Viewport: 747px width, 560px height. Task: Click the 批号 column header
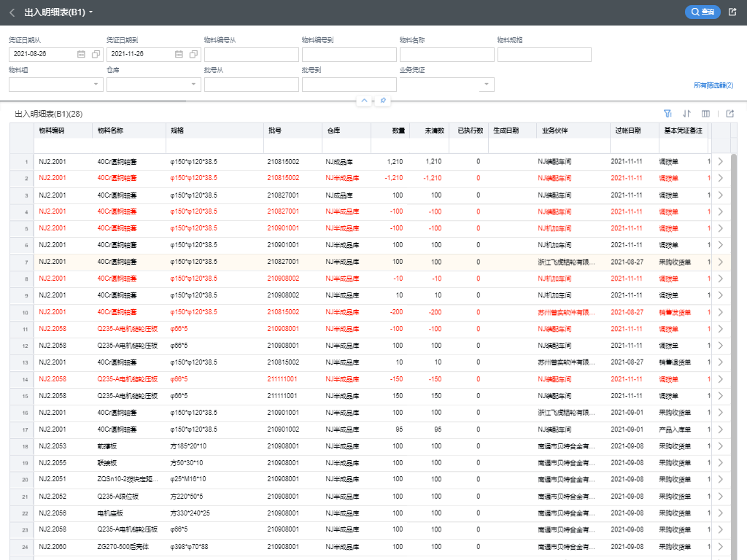pos(293,131)
